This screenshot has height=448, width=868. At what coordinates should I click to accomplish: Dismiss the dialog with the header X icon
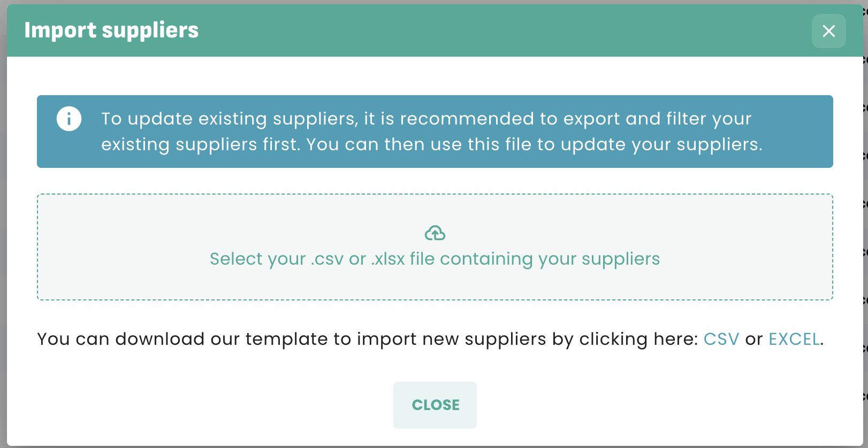point(828,31)
